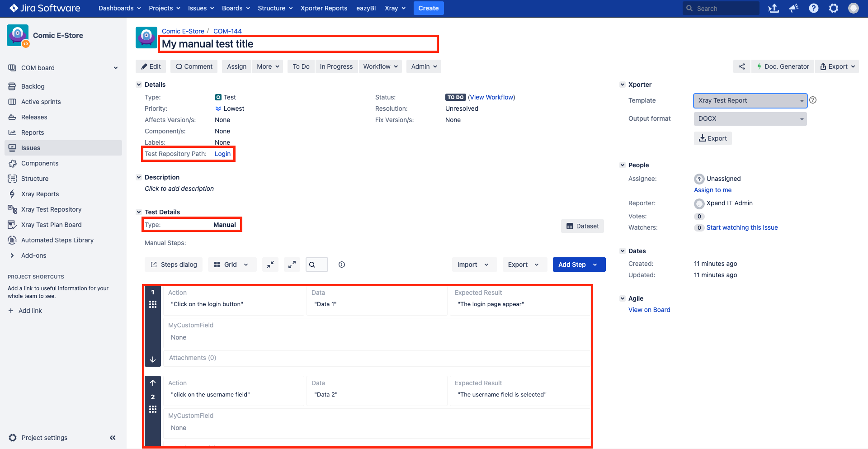Expand the COM board switcher

[116, 68]
